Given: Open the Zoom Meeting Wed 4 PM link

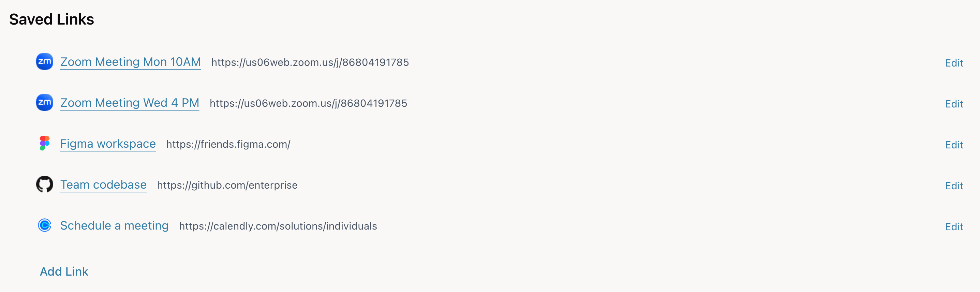Looking at the screenshot, I should click(129, 103).
